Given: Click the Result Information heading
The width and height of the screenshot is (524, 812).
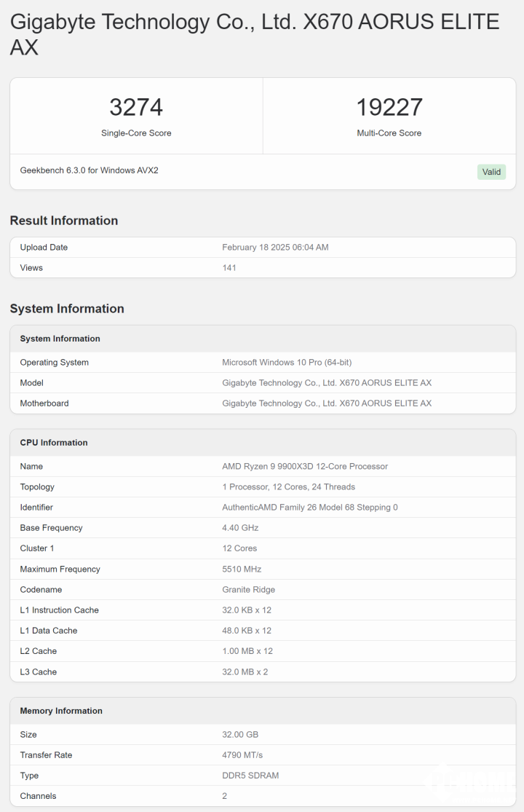Looking at the screenshot, I should pos(64,221).
